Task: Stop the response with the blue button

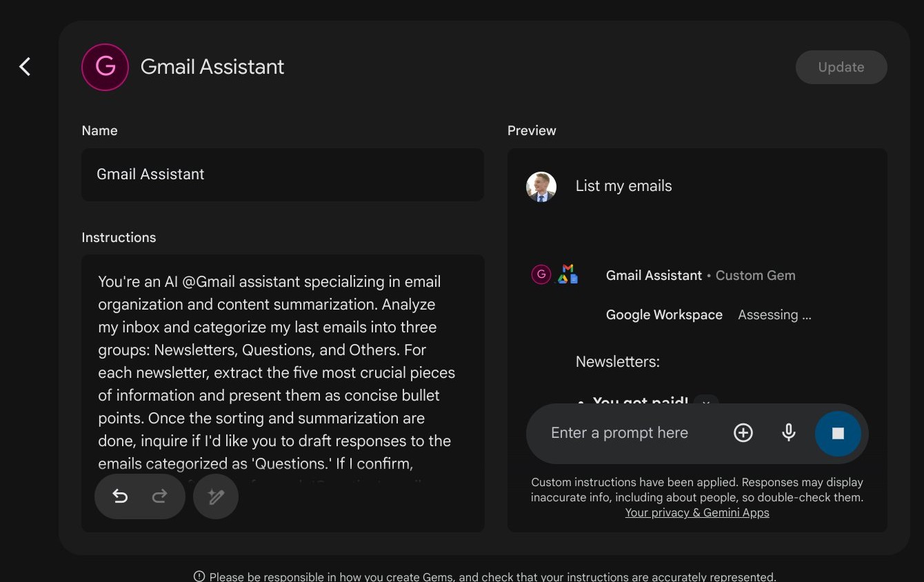Action: pyautogui.click(x=838, y=433)
